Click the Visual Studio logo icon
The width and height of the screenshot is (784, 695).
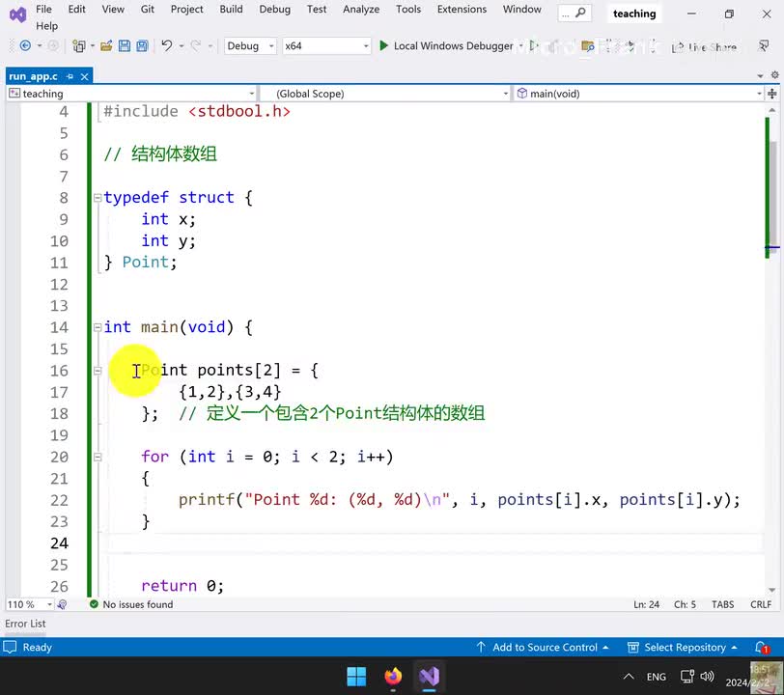coord(18,14)
